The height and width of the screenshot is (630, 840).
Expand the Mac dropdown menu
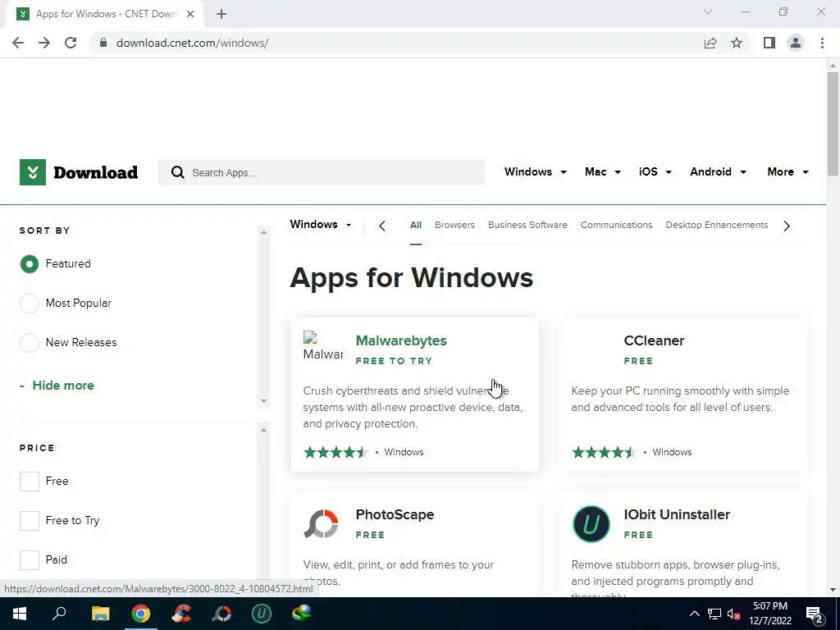(603, 171)
